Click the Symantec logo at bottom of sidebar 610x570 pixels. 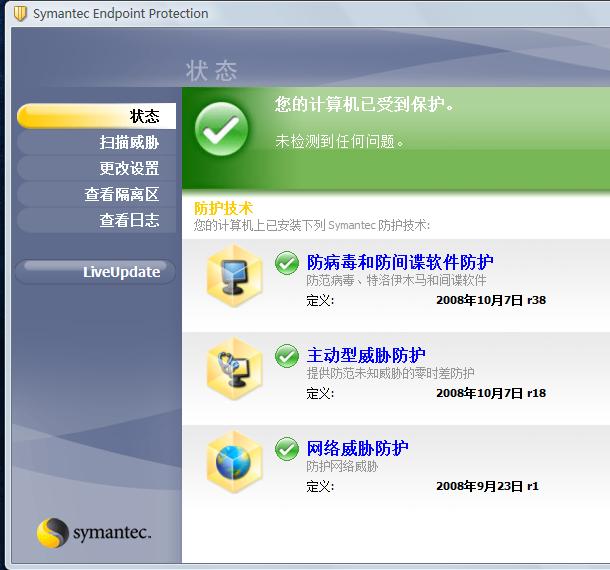(x=94, y=533)
